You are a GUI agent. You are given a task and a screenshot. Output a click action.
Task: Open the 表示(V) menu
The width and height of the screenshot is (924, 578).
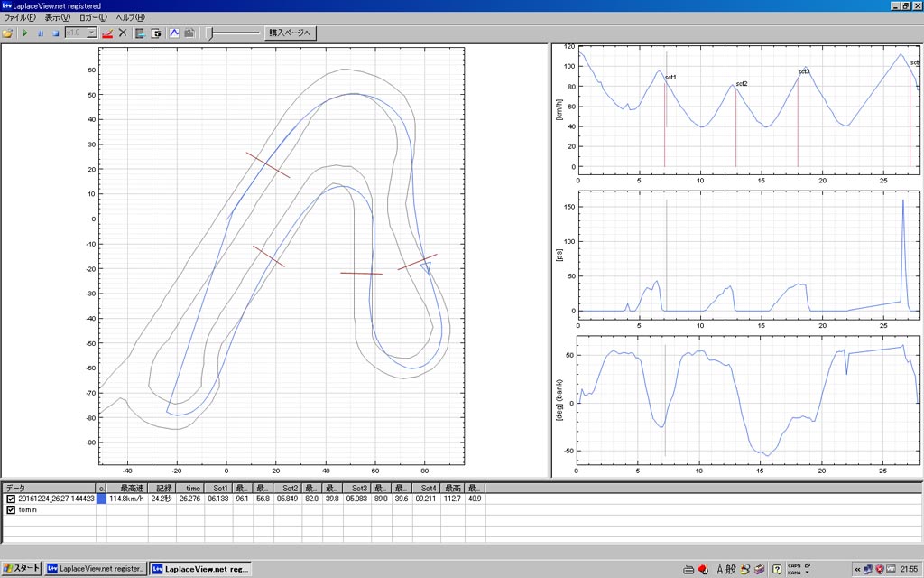pos(57,18)
